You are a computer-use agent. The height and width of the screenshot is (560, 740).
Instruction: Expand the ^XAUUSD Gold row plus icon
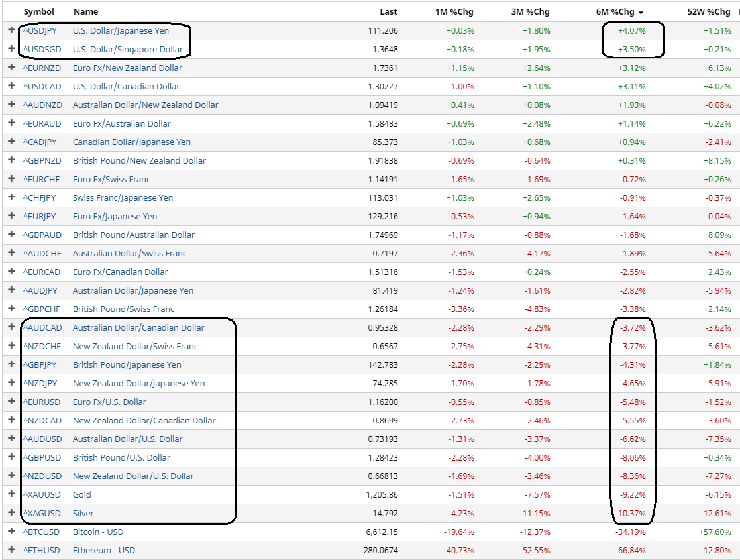pos(11,494)
